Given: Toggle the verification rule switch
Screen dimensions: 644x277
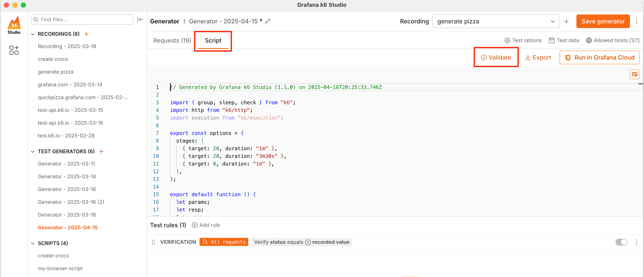Looking at the screenshot, I should [x=621, y=242].
